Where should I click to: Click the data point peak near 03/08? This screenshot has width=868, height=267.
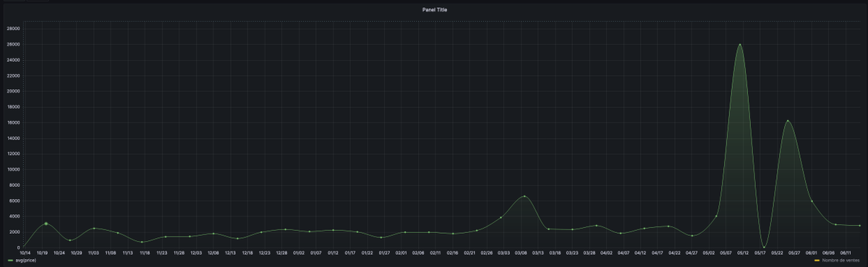524,196
